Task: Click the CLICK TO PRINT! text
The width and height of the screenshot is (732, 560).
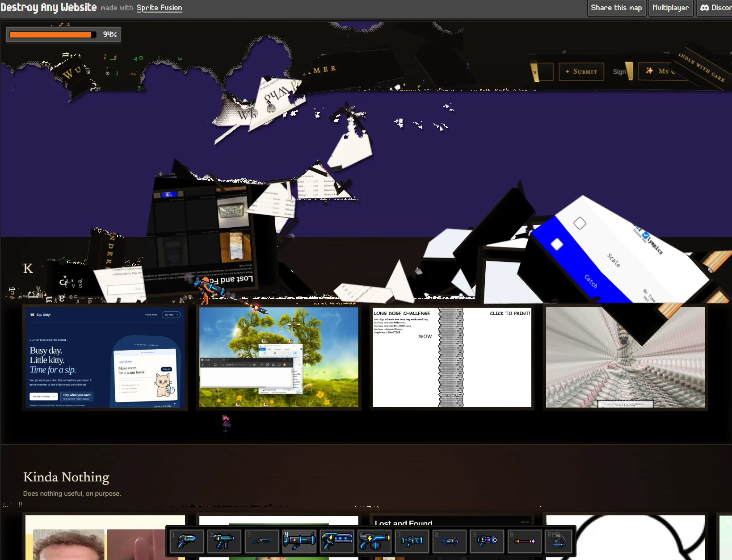Action: click(x=510, y=313)
